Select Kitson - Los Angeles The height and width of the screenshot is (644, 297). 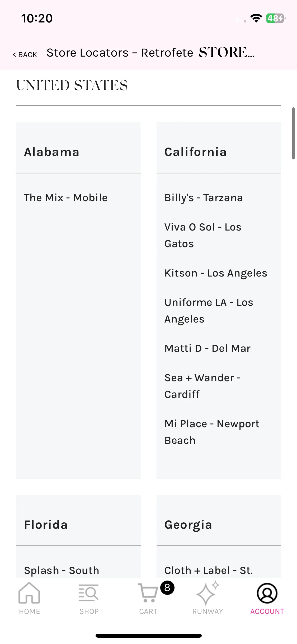coord(216,273)
